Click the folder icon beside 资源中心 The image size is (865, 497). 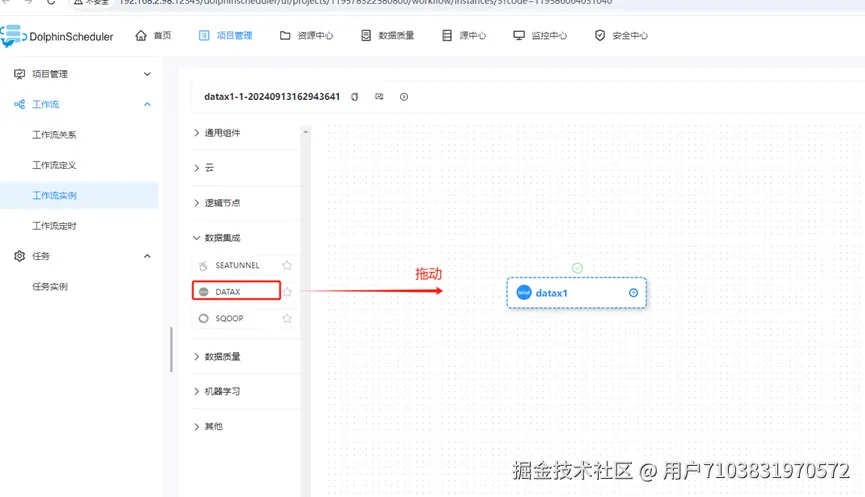(x=285, y=35)
